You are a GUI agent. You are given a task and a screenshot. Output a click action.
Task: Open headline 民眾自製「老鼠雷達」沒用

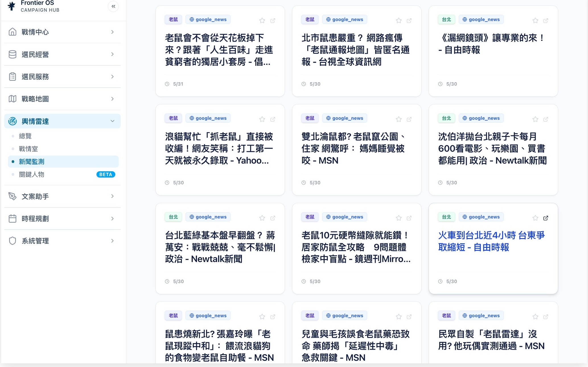click(x=492, y=340)
